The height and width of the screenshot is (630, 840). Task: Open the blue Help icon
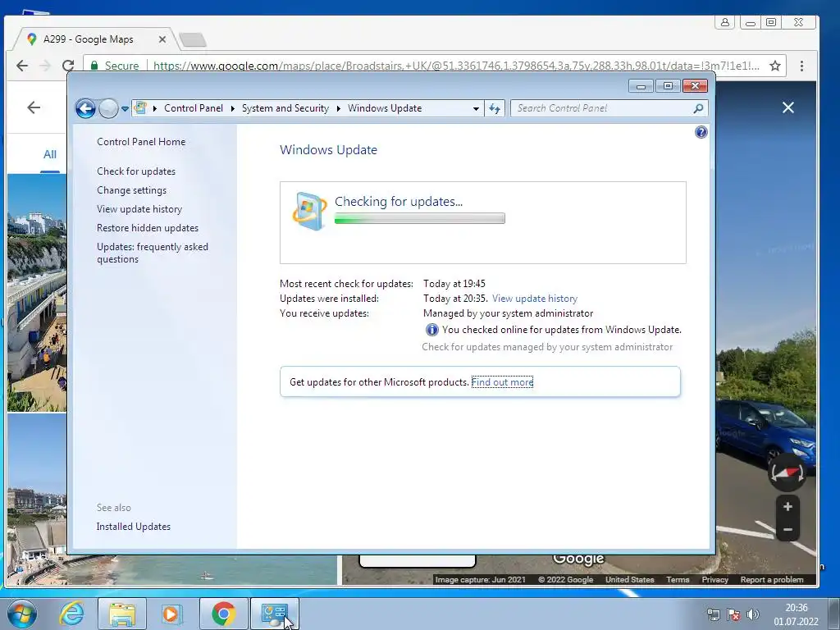tap(701, 132)
